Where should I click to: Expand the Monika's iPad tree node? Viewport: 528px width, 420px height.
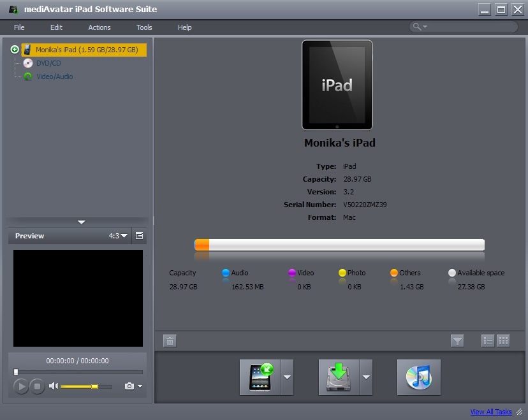15,50
